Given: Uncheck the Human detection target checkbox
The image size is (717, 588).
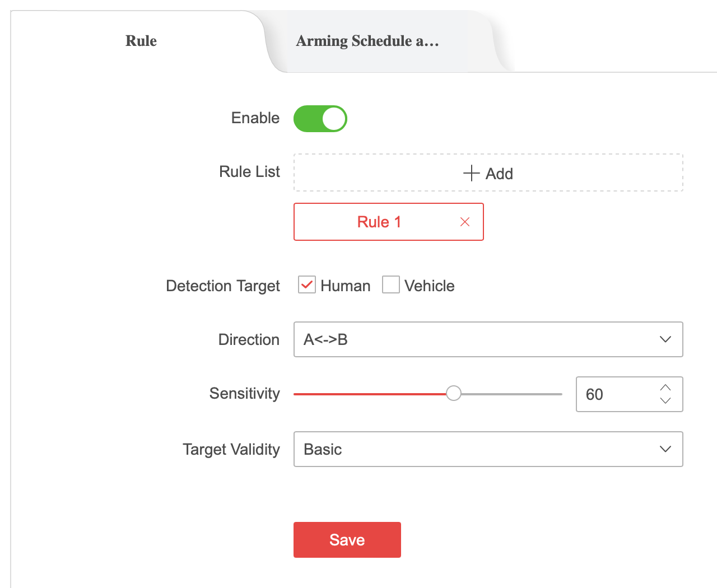Looking at the screenshot, I should tap(307, 285).
